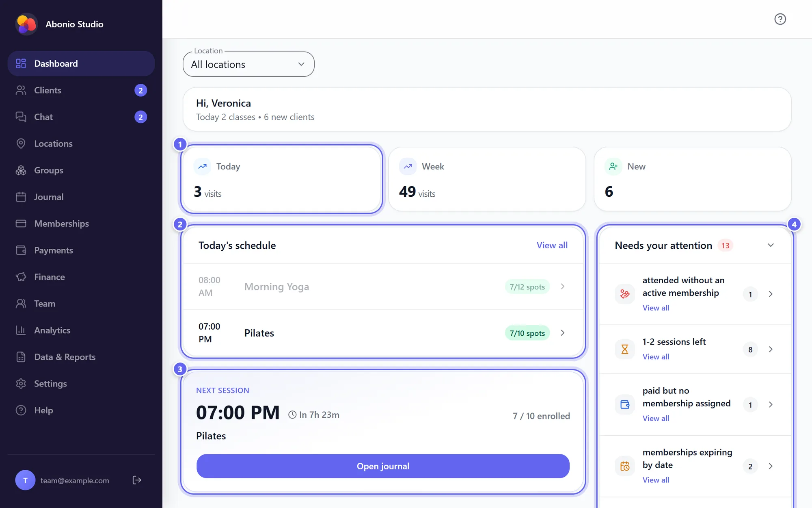This screenshot has height=508, width=812.
Task: Click View all in Today's schedule
Action: [552, 245]
